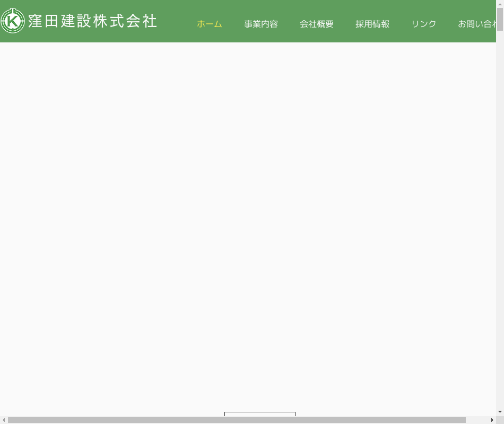Click the horizontal scrollbar thumb
504x424 pixels.
point(236,420)
